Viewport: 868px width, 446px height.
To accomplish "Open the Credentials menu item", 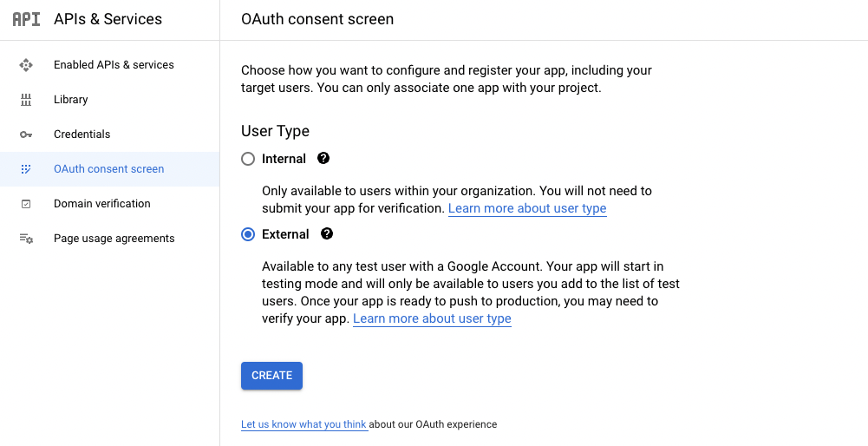I will tap(82, 134).
